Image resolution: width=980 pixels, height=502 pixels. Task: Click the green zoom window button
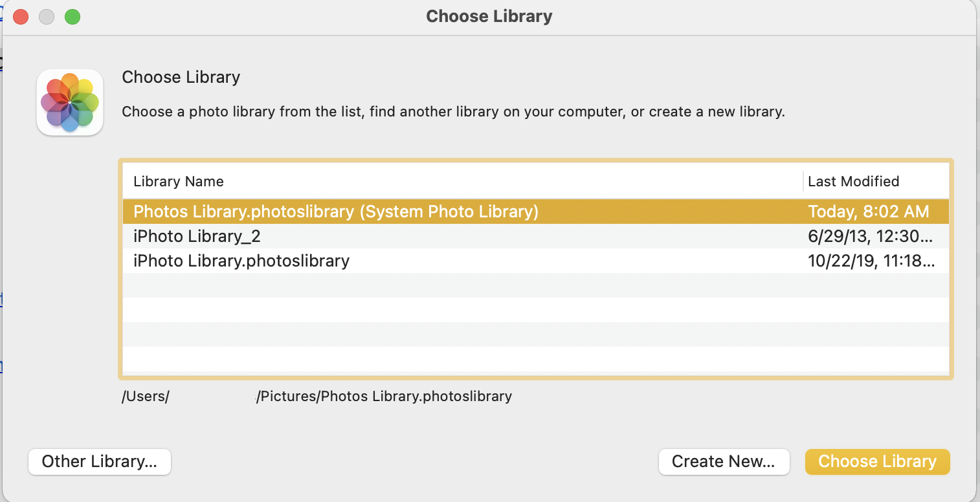tap(72, 17)
